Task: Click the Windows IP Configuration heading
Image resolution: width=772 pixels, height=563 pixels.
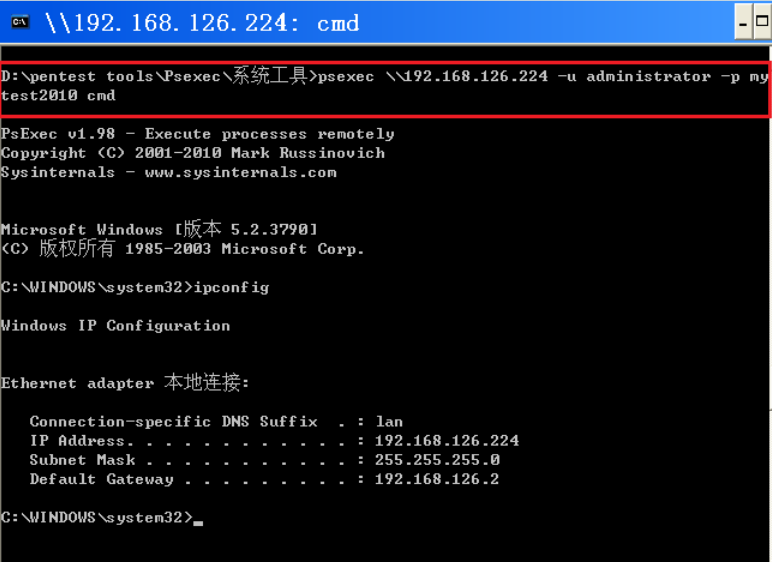Action: click(x=115, y=325)
